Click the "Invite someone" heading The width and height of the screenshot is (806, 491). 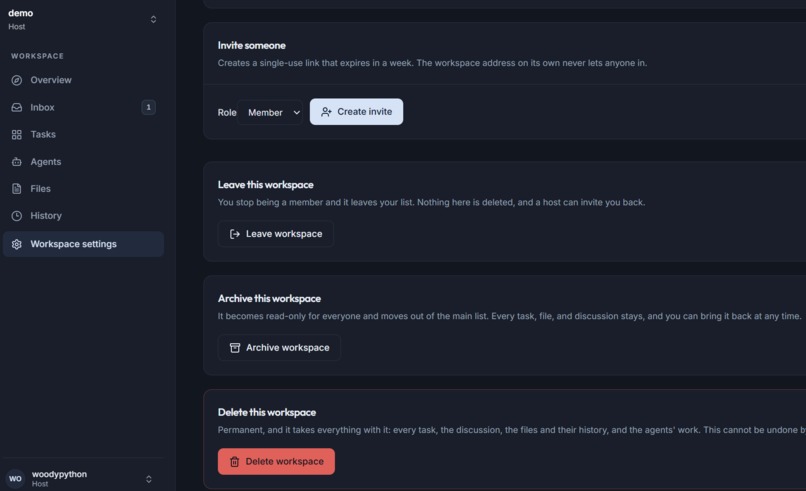[251, 45]
